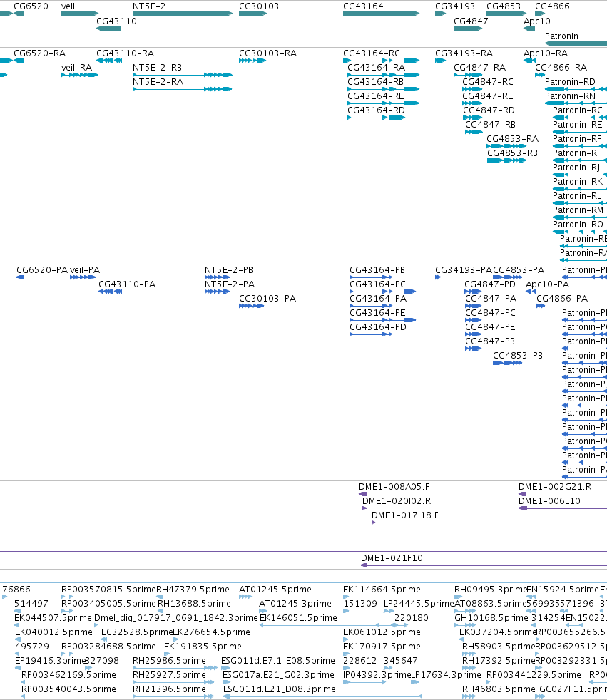The width and height of the screenshot is (607, 700).
Task: Open the GH10168.5prime EST label
Action: point(491,618)
